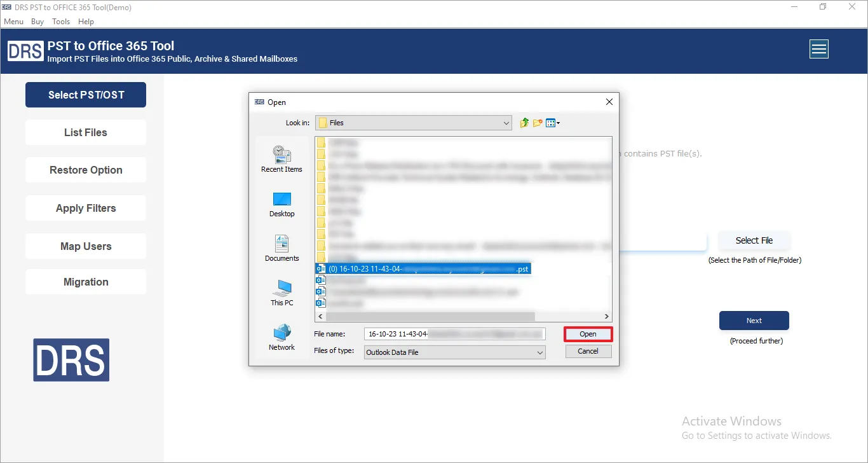868x463 pixels.
Task: Open the Menu menu
Action: [13, 22]
